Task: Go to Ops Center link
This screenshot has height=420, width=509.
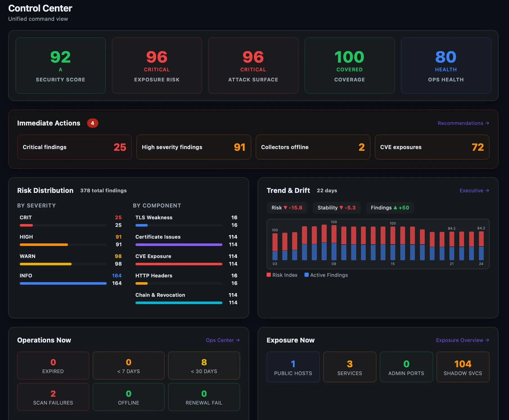Action: [223, 340]
